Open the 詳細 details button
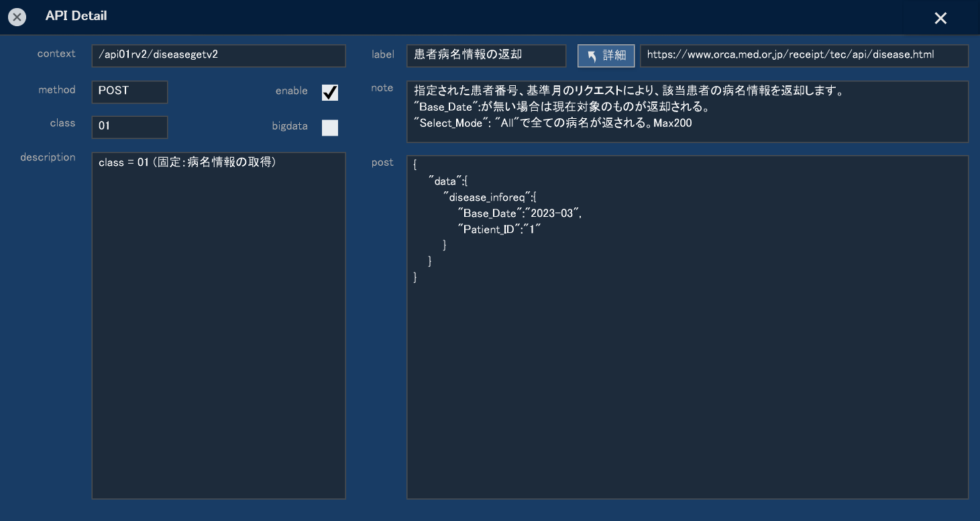The width and height of the screenshot is (980, 521). pos(606,56)
